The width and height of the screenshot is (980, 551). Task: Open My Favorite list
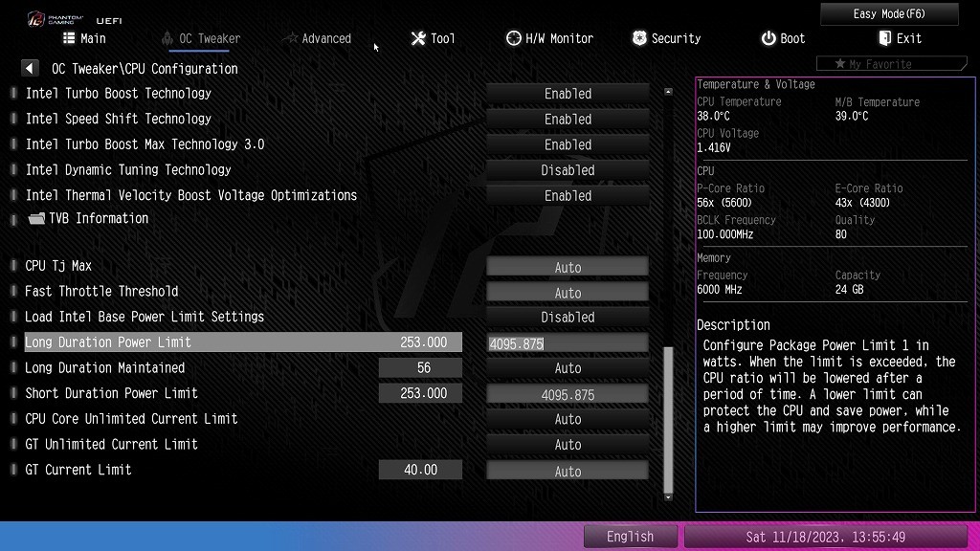tap(891, 64)
